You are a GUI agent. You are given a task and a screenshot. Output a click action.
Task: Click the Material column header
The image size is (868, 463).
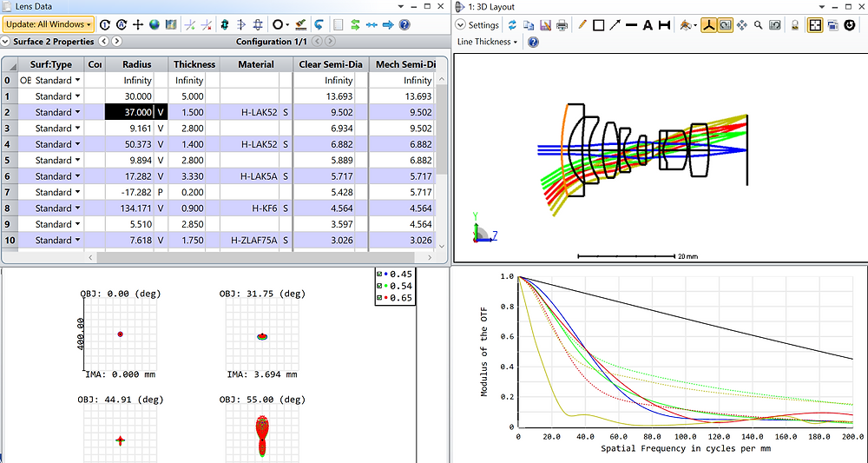coord(256,64)
